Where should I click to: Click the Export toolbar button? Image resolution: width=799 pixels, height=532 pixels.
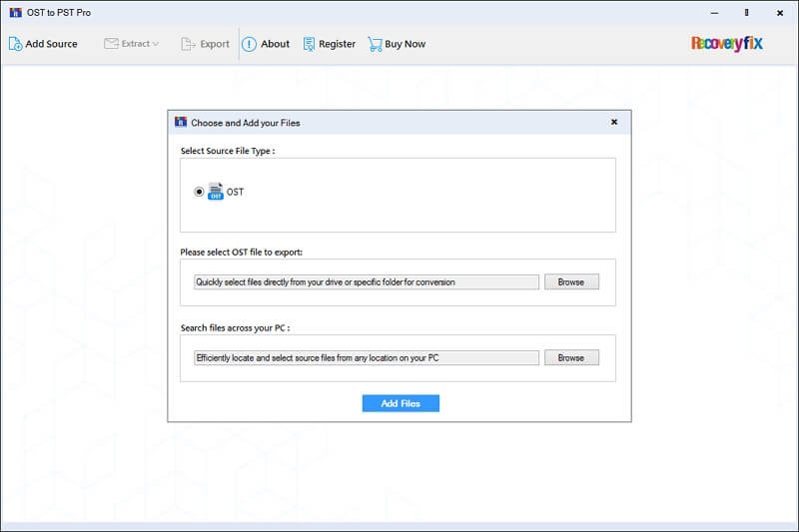[x=206, y=44]
